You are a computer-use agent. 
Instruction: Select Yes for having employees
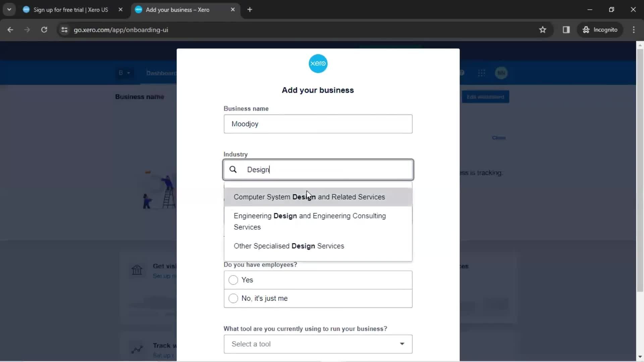[x=318, y=280]
